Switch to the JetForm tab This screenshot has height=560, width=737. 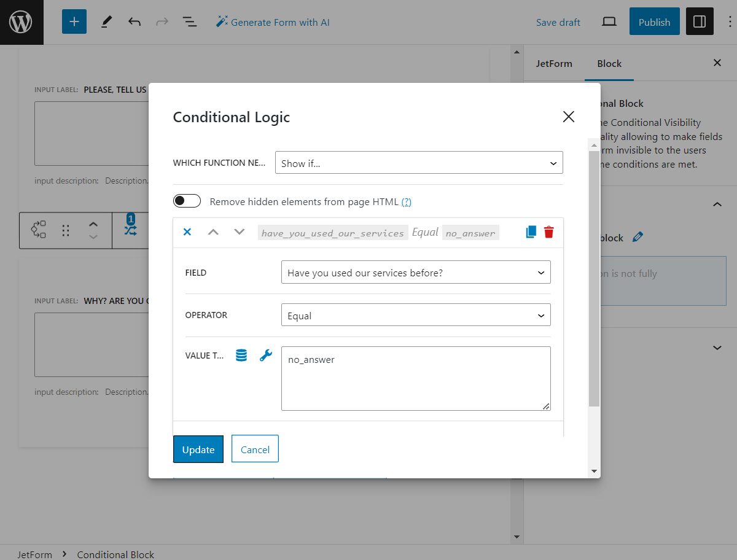coord(554,63)
